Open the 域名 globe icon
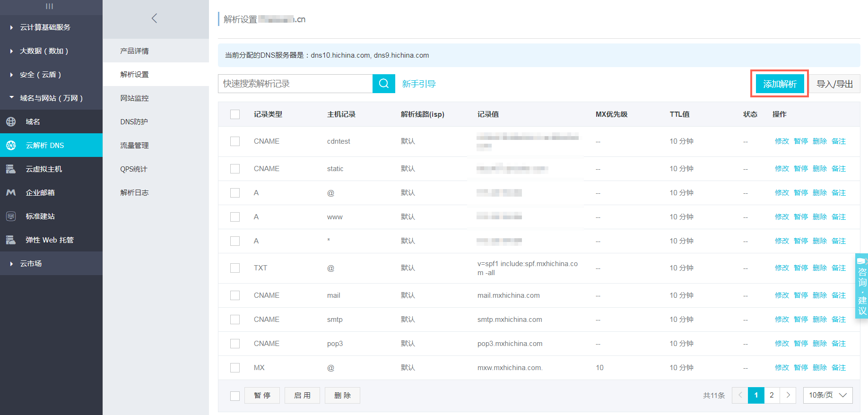The width and height of the screenshot is (868, 415). tap(11, 121)
